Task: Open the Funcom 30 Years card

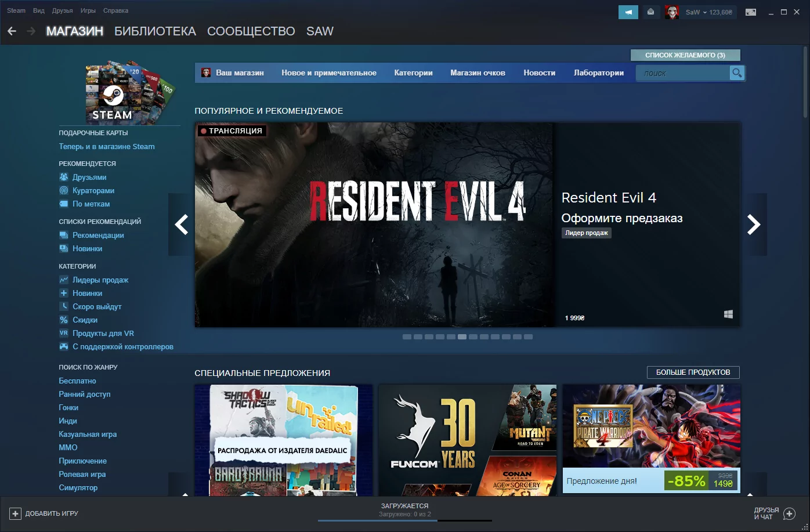Action: tap(468, 440)
